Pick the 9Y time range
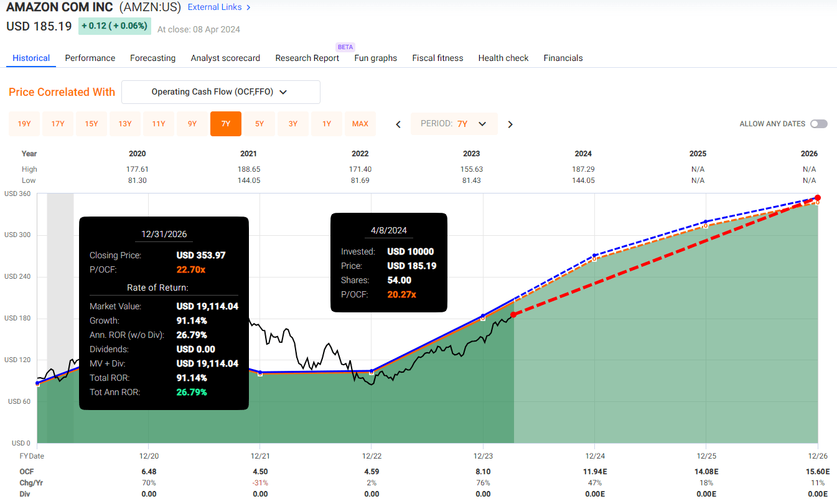Image resolution: width=837 pixels, height=504 pixels. click(x=192, y=124)
